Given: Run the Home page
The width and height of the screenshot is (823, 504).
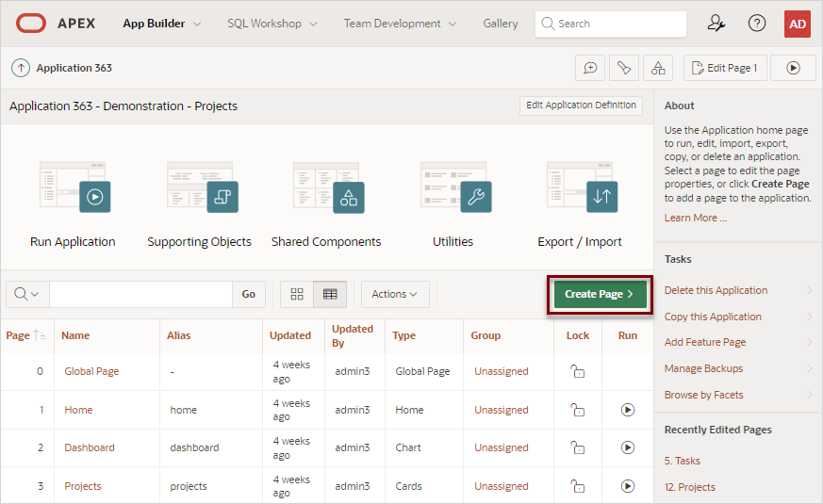Looking at the screenshot, I should (628, 410).
